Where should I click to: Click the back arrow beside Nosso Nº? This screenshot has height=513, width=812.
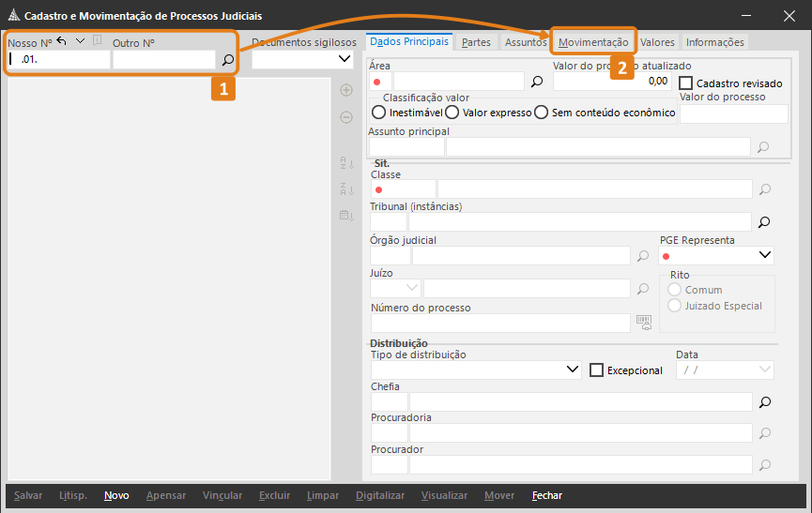pyautogui.click(x=61, y=40)
